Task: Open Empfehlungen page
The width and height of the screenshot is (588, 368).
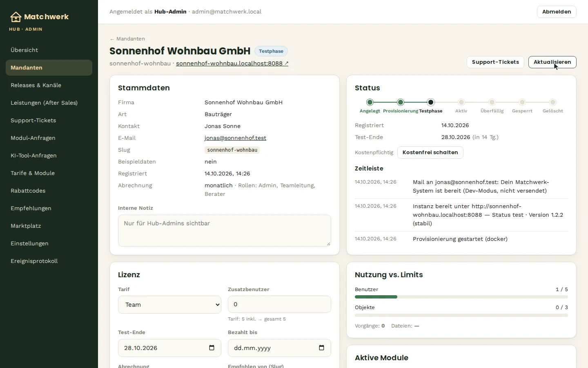Action: (x=49, y=208)
